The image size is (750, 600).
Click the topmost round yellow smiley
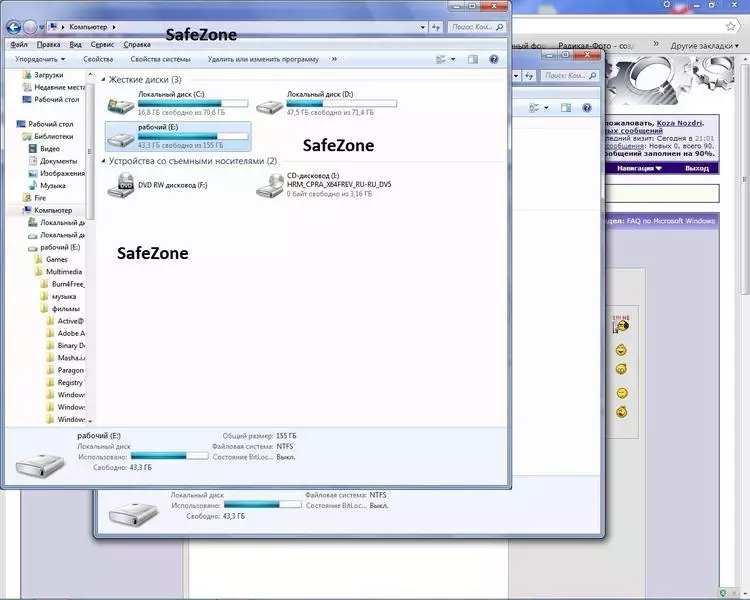621,350
